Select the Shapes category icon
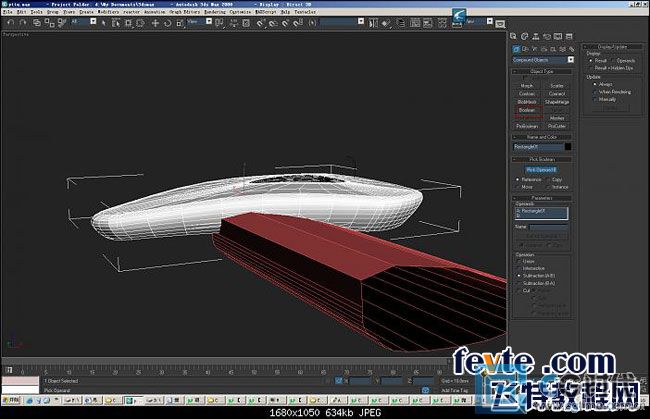 point(526,49)
